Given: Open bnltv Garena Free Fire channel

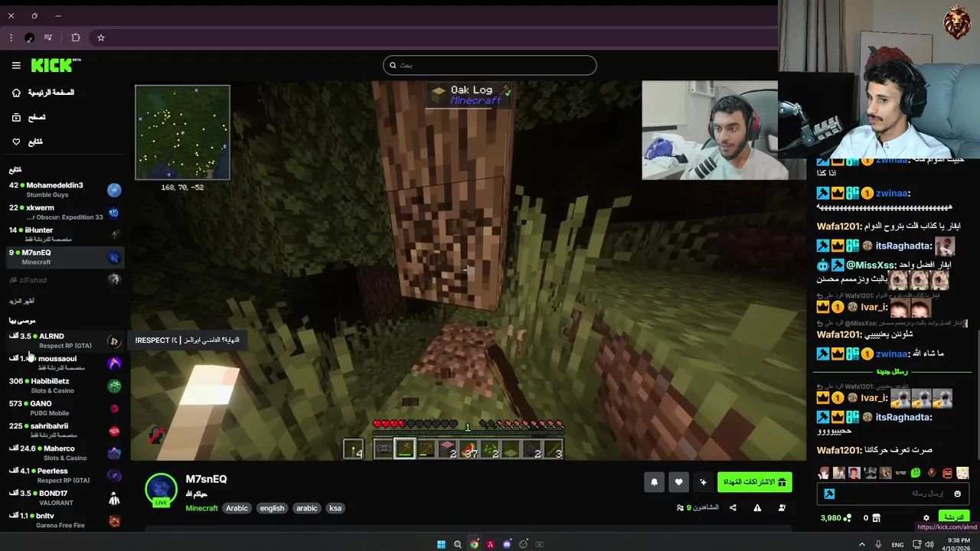Looking at the screenshot, I should coord(65,520).
